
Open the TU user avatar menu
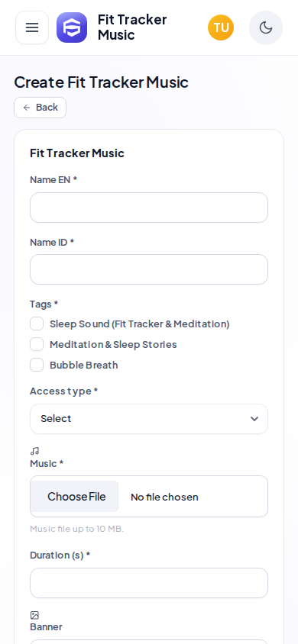(221, 27)
